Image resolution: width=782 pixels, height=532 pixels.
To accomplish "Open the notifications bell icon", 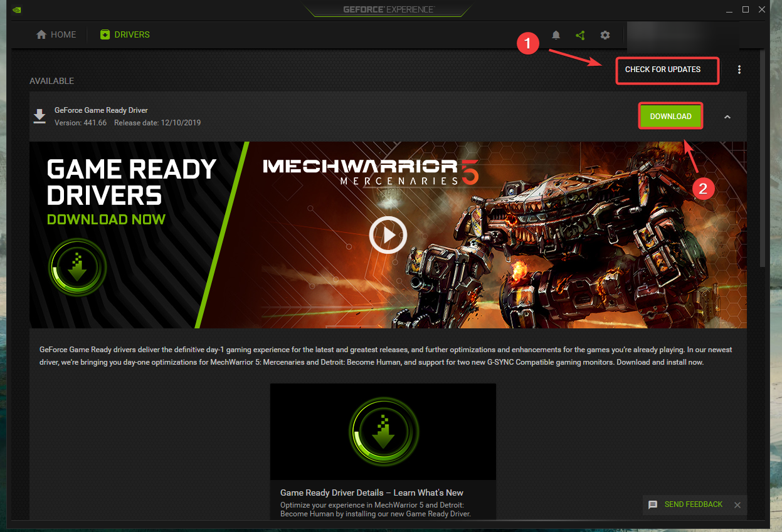I will [x=556, y=35].
